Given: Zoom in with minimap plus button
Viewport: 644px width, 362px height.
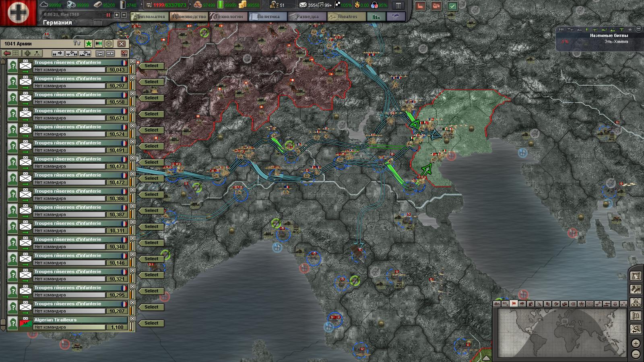Looking at the screenshot, I should point(636,343).
